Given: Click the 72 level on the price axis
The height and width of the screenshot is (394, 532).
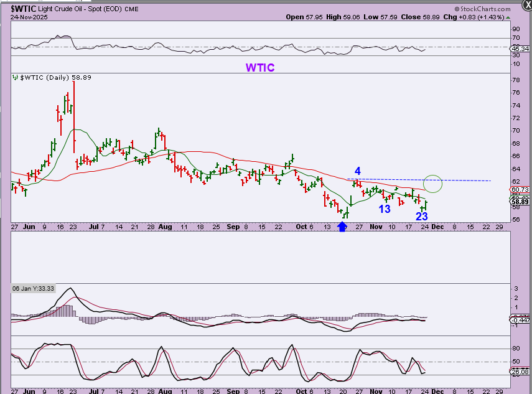Looking at the screenshot, I should [516, 118].
